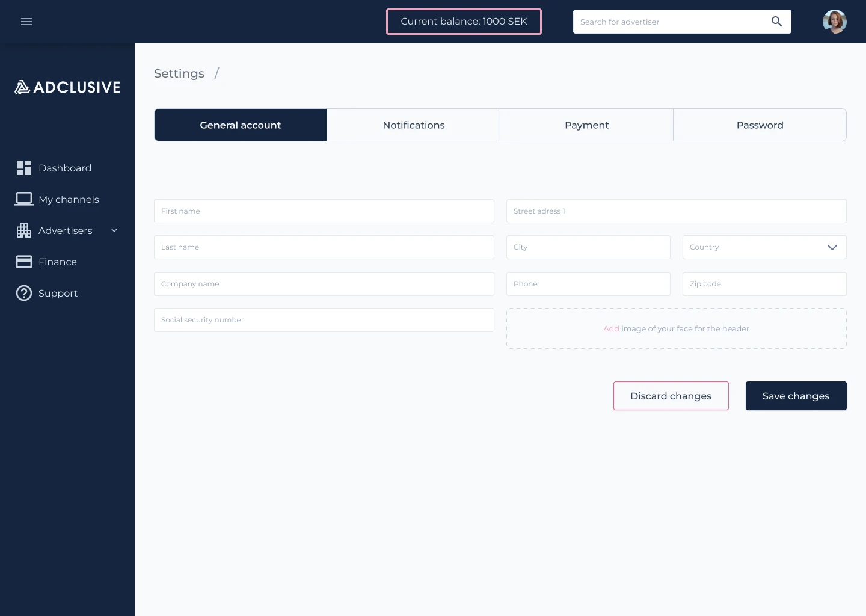Image resolution: width=866 pixels, height=616 pixels.
Task: Click the Support question mark icon
Action: [x=24, y=293]
